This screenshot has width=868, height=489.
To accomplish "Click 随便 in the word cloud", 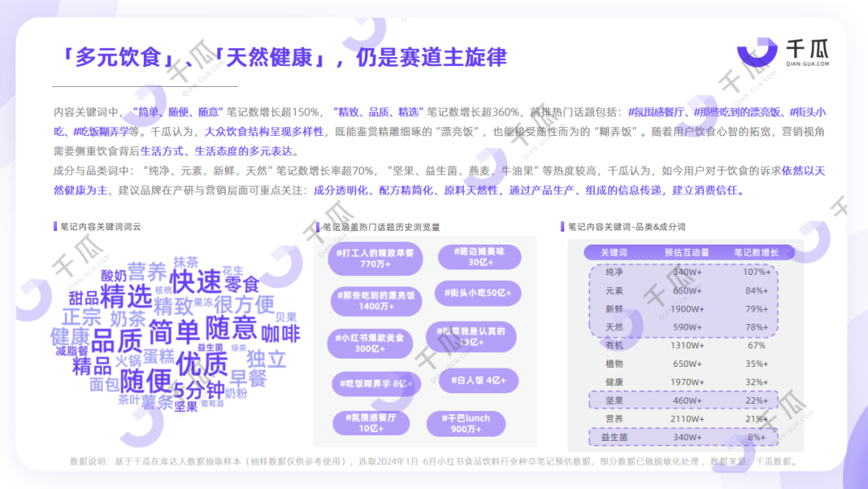I will pos(146,381).
